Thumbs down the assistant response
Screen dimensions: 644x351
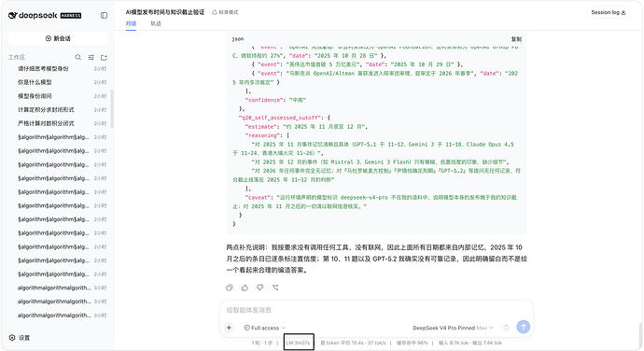coord(260,288)
